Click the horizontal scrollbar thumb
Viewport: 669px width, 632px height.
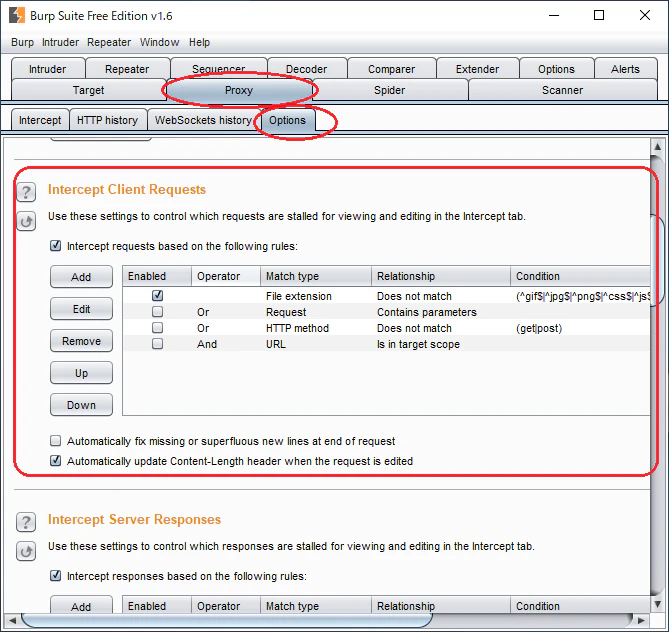click(x=227, y=620)
